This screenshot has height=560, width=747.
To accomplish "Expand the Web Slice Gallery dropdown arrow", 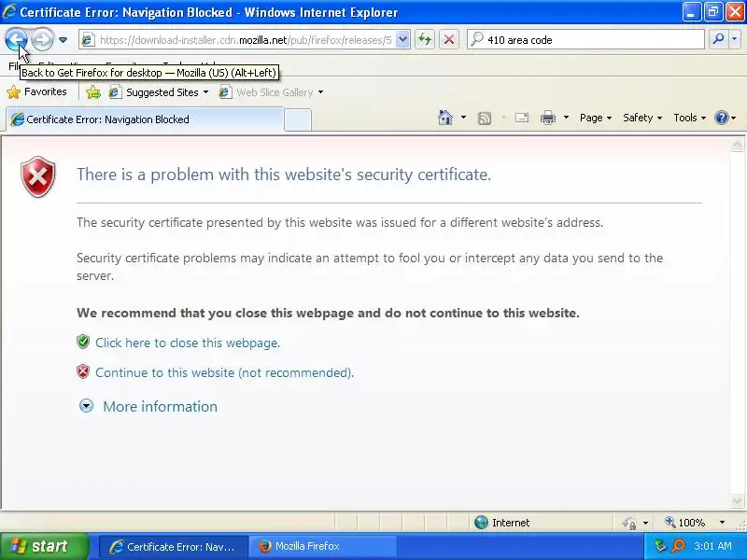I will click(320, 91).
